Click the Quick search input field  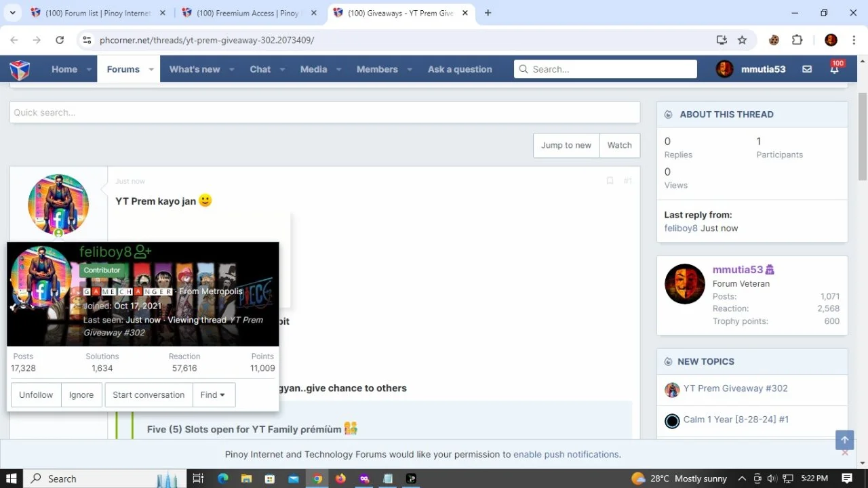(325, 113)
